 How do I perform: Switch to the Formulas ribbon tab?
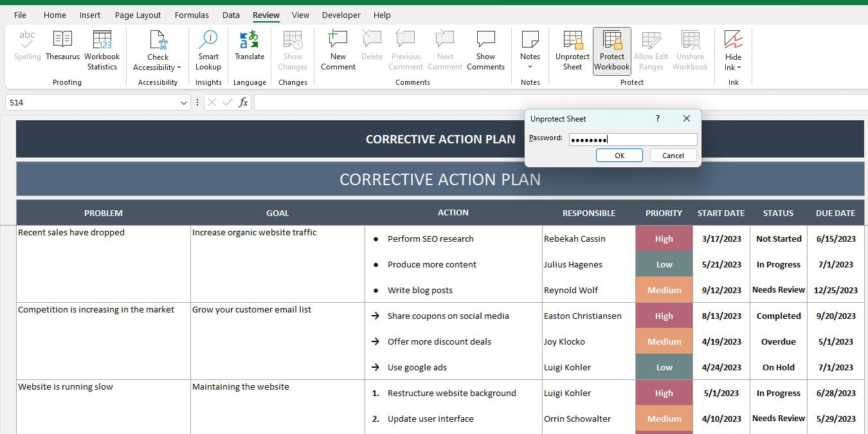(192, 15)
